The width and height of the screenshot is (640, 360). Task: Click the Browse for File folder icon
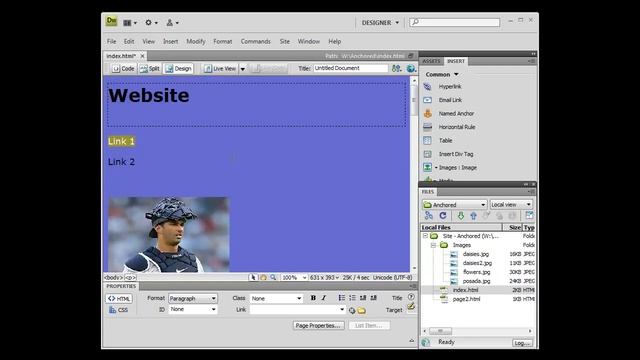(x=362, y=311)
